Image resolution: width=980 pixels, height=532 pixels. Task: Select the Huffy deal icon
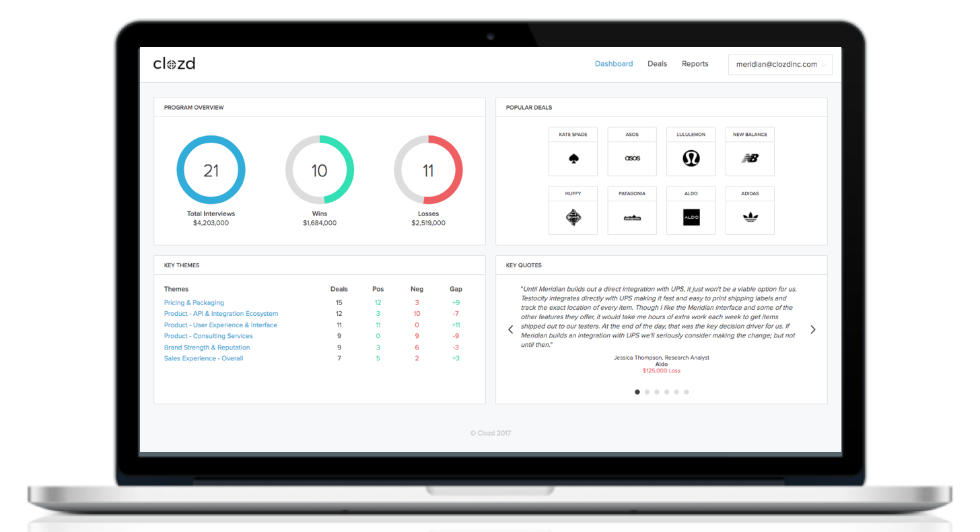tap(573, 218)
